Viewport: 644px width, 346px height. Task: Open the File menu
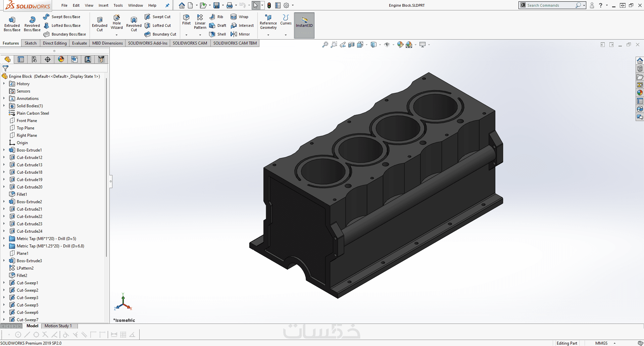point(64,5)
